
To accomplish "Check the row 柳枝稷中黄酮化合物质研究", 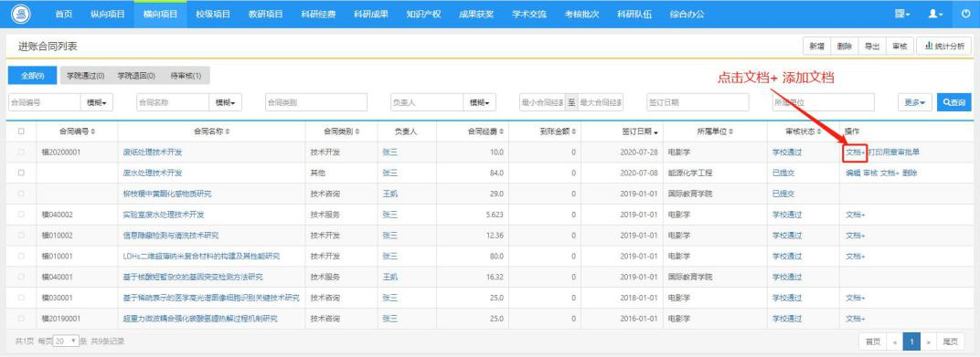I will pos(22,194).
